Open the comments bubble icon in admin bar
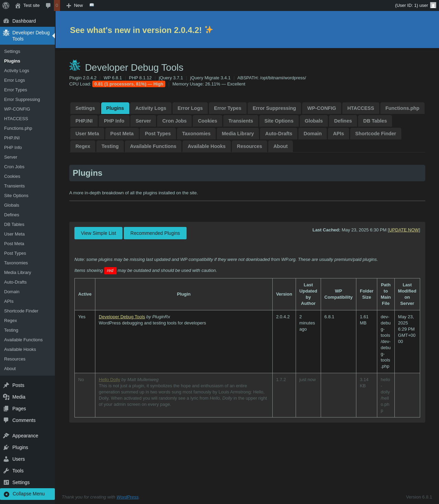The width and height of the screenshot is (439, 504). 48,5
